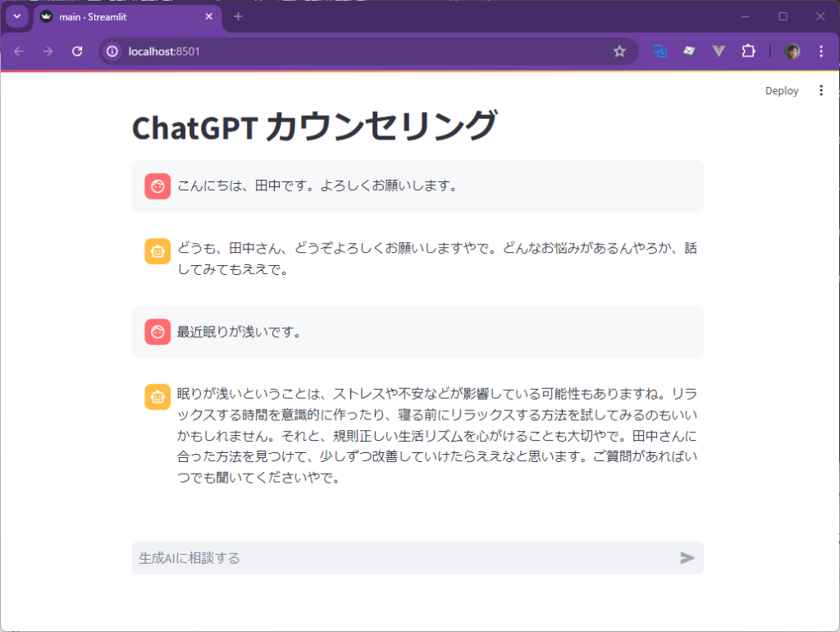Go forward to next page
This screenshot has width=840, height=632.
(48, 52)
